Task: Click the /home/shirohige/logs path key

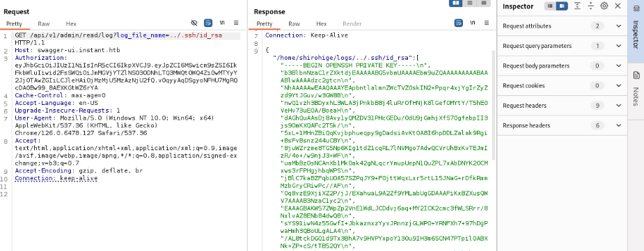Action: point(345,58)
